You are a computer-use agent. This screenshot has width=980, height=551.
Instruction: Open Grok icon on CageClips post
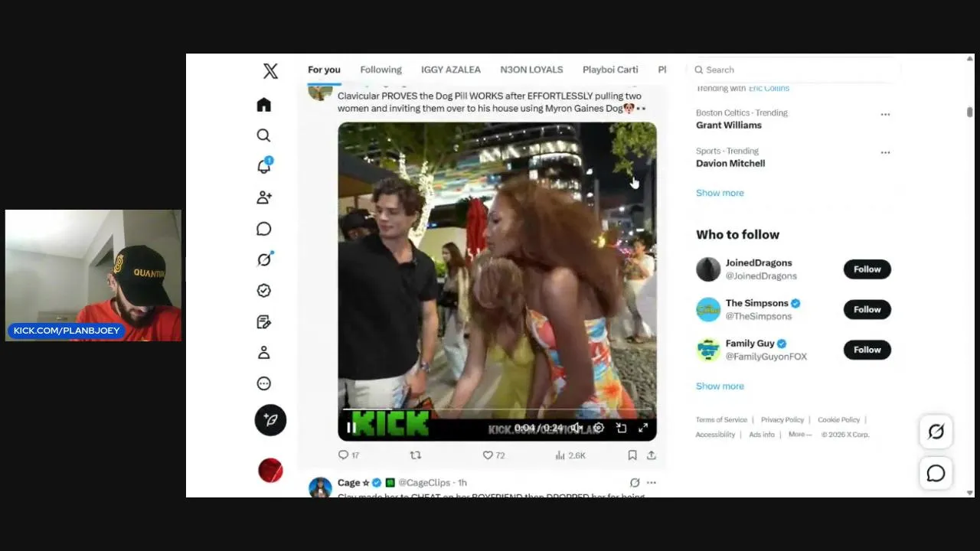click(635, 483)
